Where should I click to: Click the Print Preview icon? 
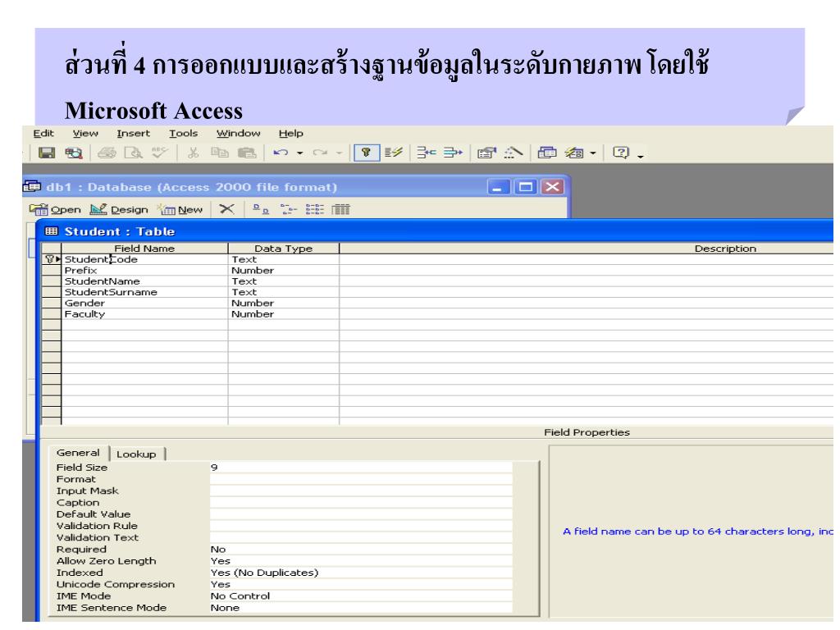click(x=133, y=153)
